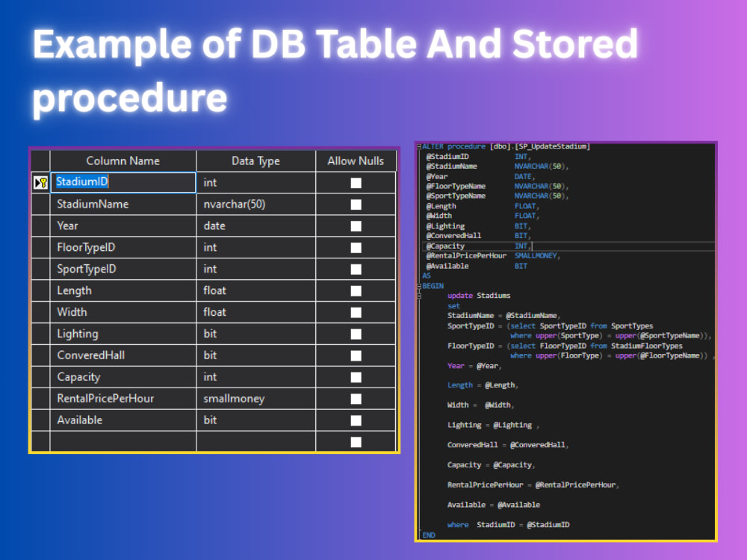
Task: Click the primary key icon beside StadiumID
Action: 41,182
